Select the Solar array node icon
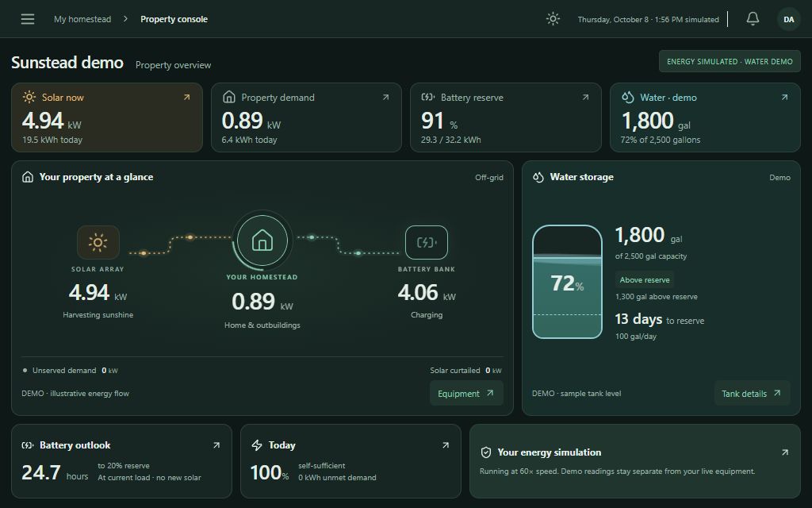This screenshot has height=508, width=812. [98, 242]
